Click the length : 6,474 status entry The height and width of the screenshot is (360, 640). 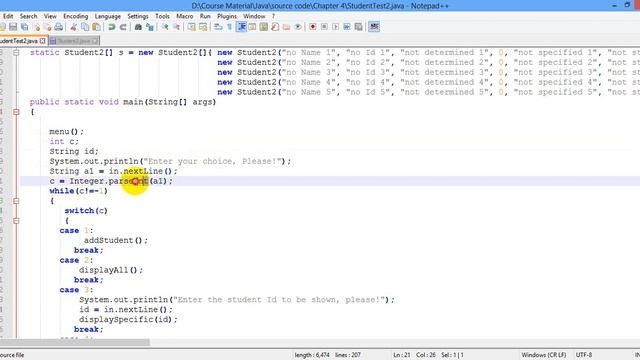pyautogui.click(x=312, y=355)
